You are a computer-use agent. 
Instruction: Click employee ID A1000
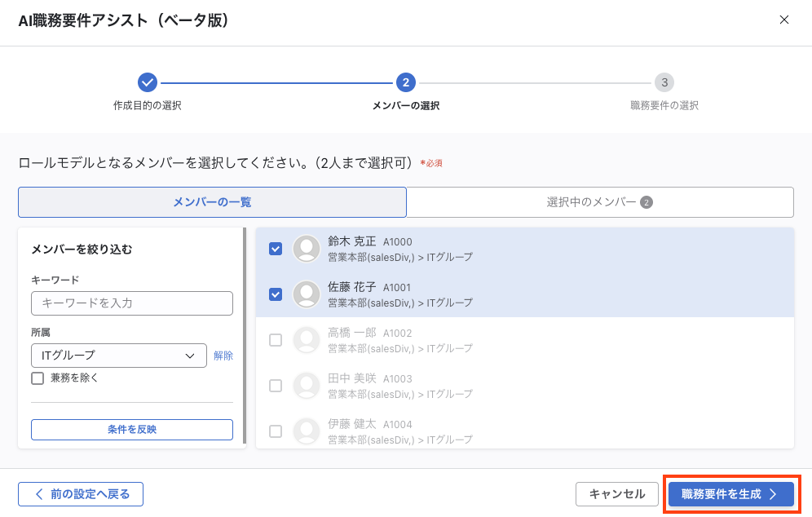[398, 242]
